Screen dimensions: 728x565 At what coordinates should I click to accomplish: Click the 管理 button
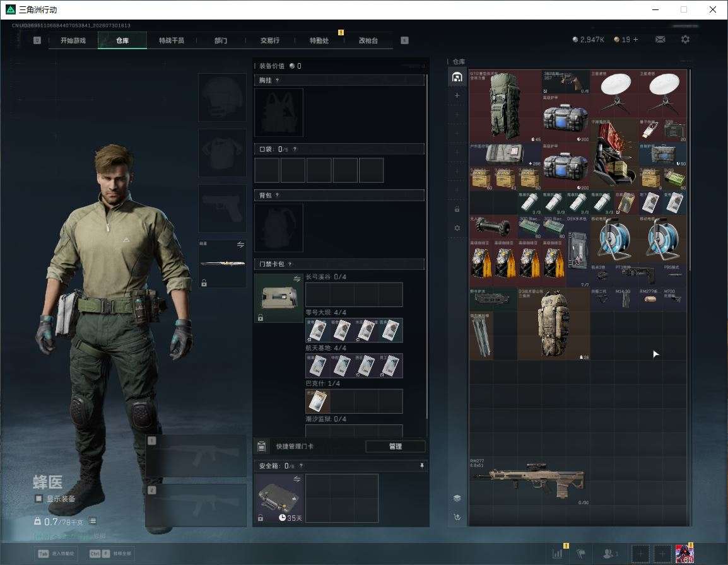pos(395,446)
